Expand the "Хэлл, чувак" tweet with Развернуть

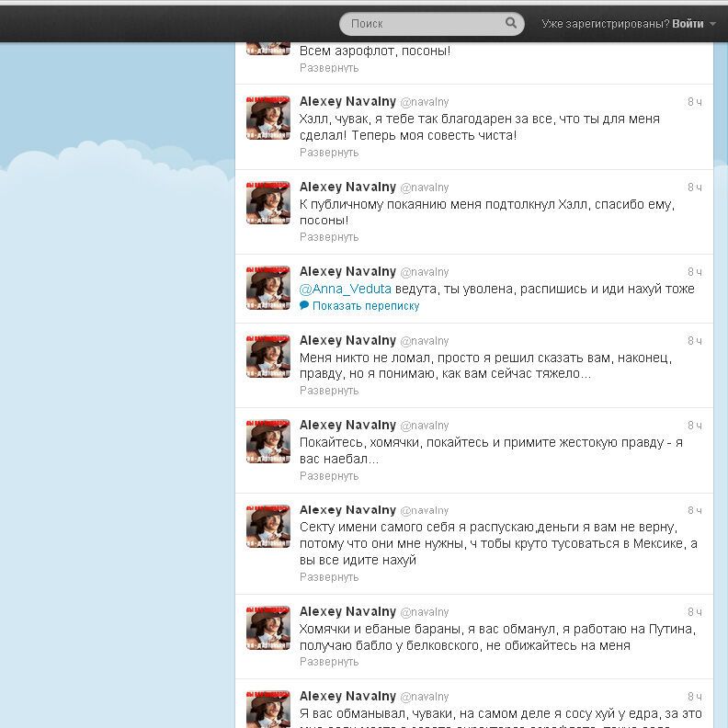[329, 153]
